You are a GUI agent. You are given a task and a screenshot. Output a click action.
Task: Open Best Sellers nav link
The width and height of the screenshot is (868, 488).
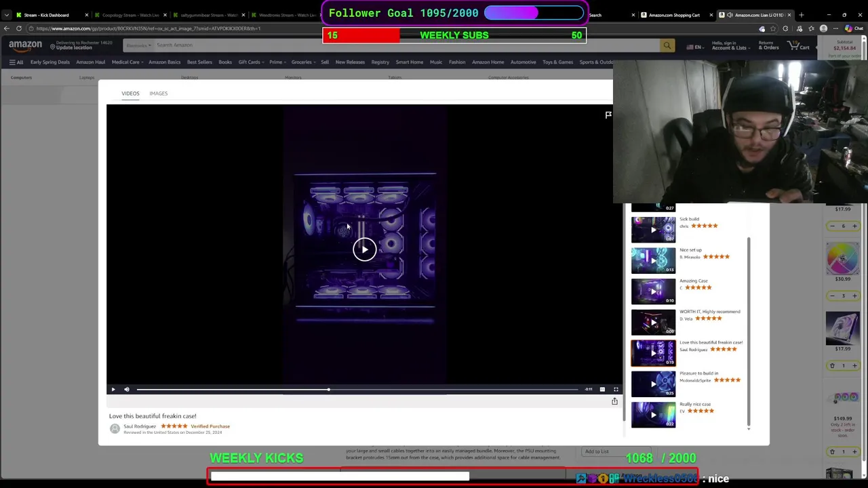[x=199, y=62]
